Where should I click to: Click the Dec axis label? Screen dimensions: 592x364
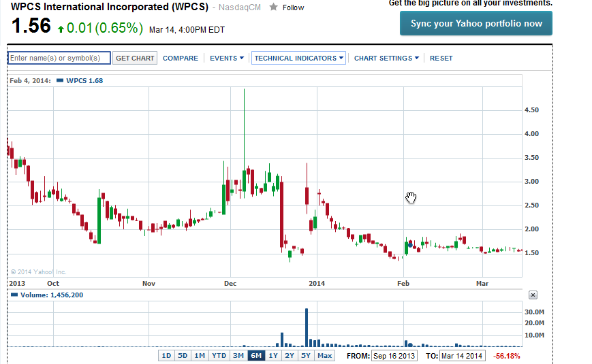(230, 283)
